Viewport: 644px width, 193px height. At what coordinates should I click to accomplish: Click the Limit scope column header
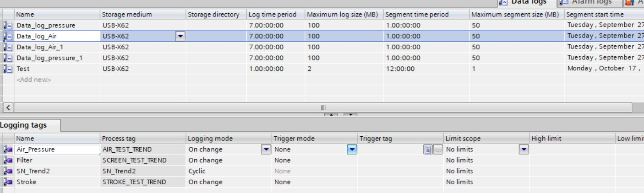(x=487, y=139)
